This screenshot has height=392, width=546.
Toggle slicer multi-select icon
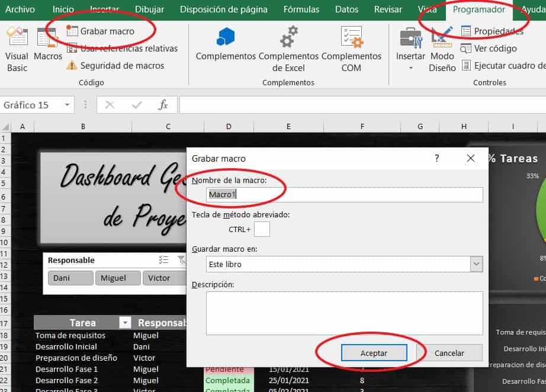(163, 260)
